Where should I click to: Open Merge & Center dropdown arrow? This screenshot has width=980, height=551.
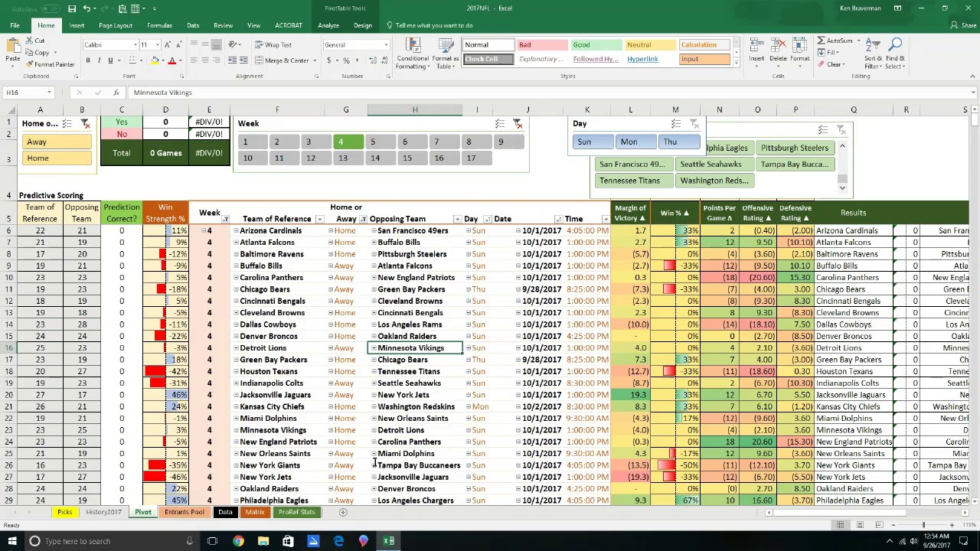click(x=315, y=60)
